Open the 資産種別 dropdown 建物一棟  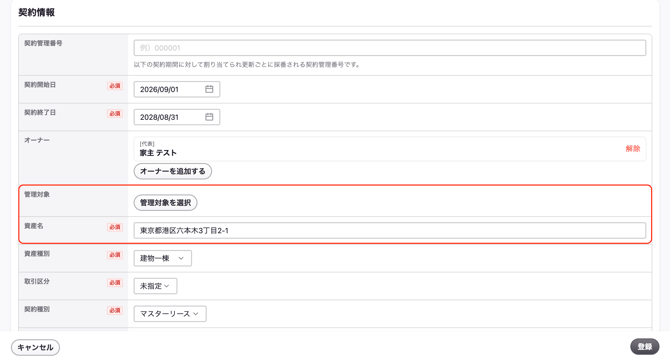pos(162,258)
